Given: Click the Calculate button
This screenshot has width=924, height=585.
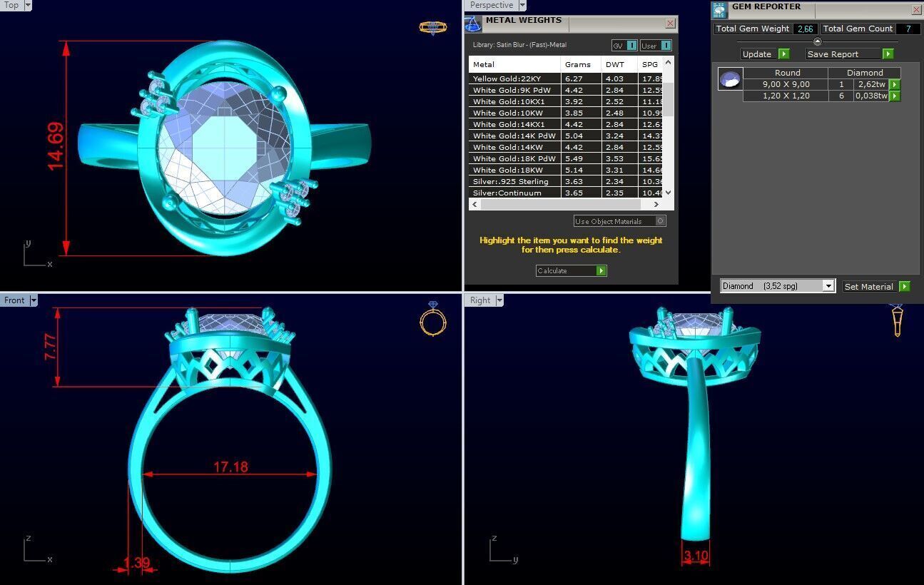Looking at the screenshot, I should coord(566,270).
